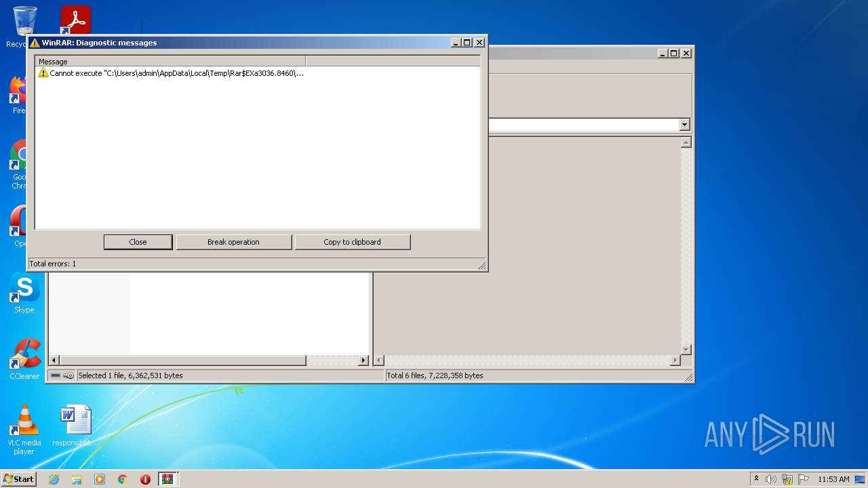Click the key password icon in status bar
This screenshot has height=488, width=868.
[68, 375]
